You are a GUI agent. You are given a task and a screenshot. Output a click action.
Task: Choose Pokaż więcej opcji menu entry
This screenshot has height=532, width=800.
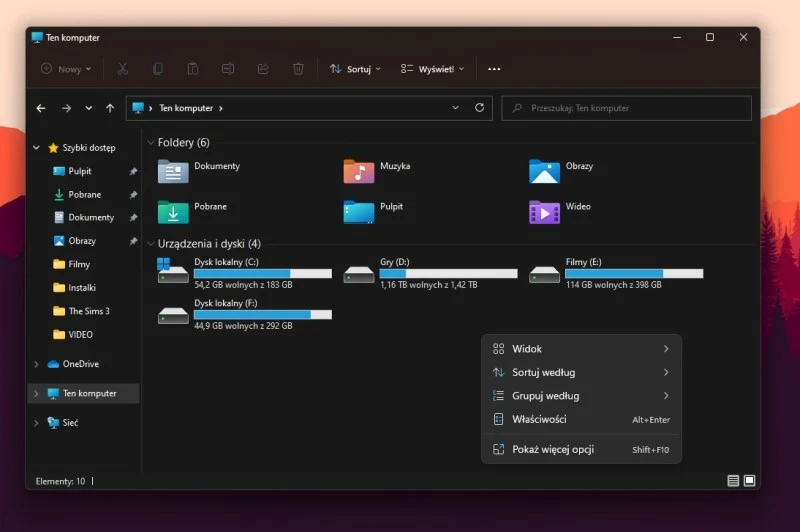click(552, 450)
